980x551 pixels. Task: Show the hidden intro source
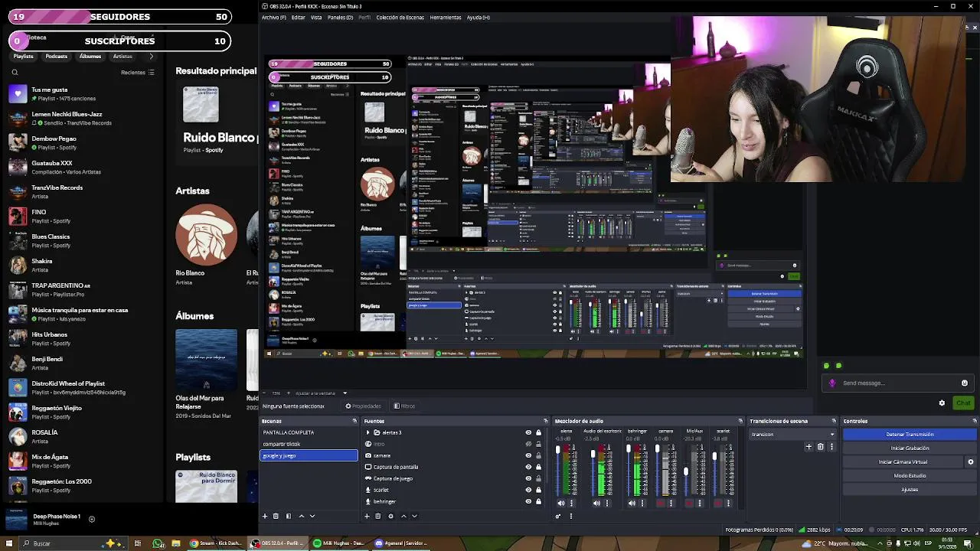[528, 444]
